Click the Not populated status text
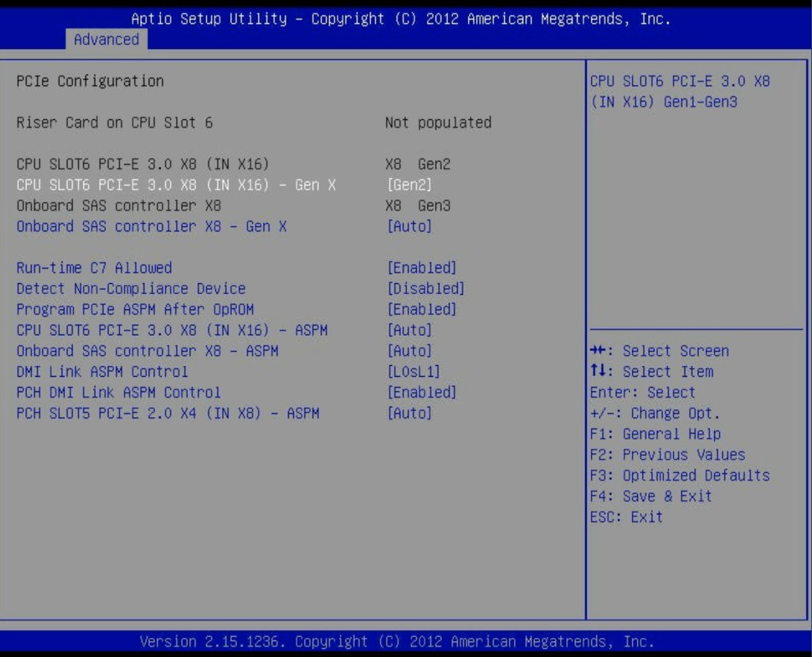 pyautogui.click(x=438, y=122)
